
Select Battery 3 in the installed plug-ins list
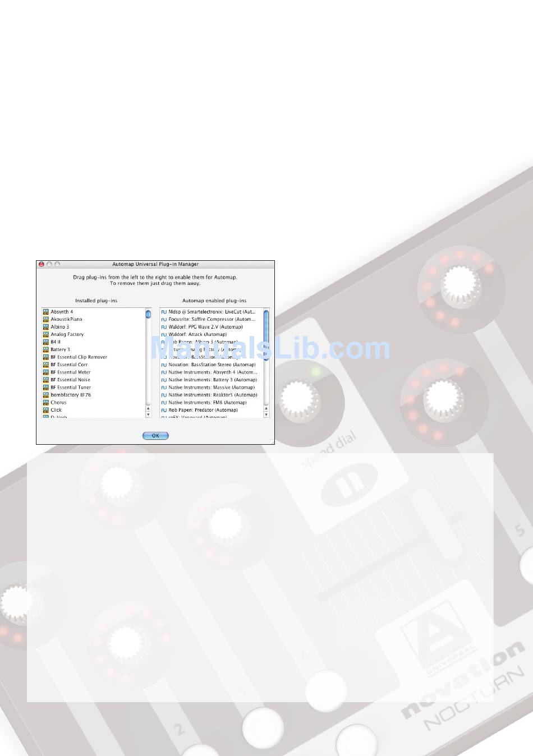tap(60, 349)
